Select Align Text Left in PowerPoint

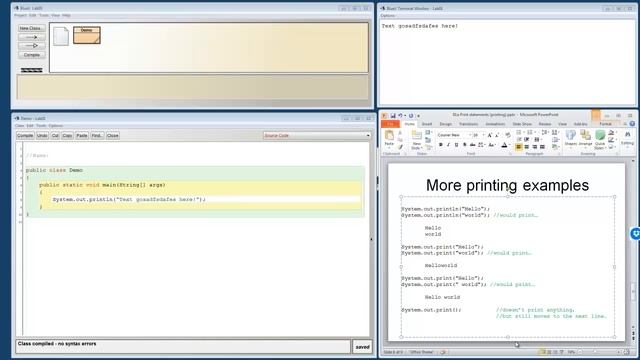(518, 147)
